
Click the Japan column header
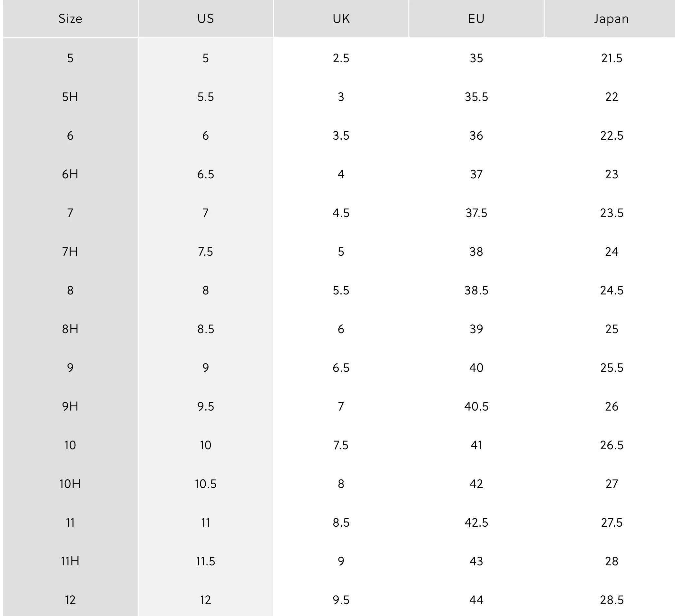pyautogui.click(x=611, y=18)
